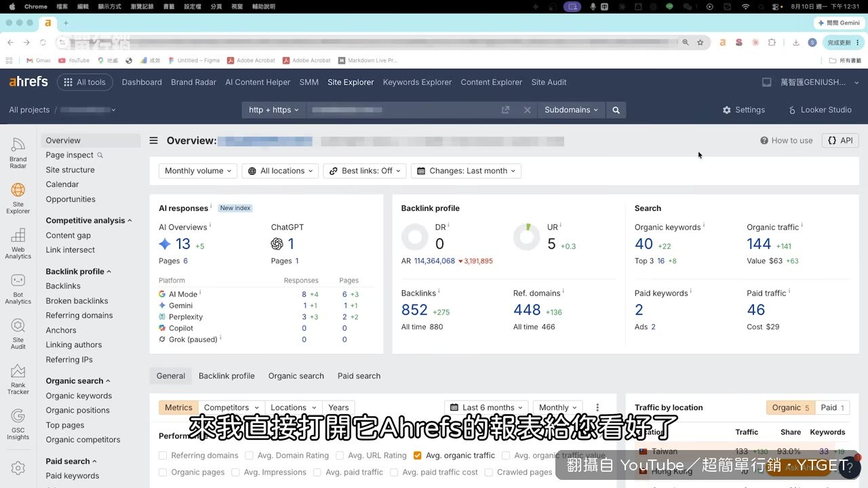
Task: Toggle the hamburger menu beside Overview
Action: coord(154,141)
